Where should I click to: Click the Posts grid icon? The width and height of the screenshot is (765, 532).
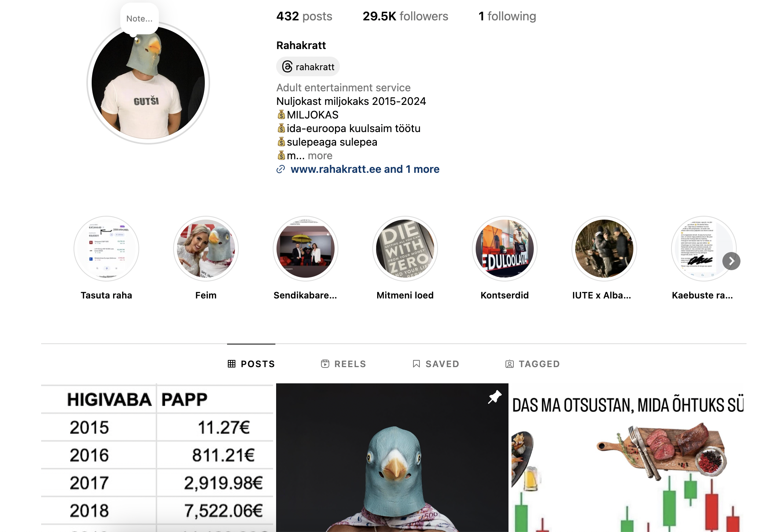[232, 364]
